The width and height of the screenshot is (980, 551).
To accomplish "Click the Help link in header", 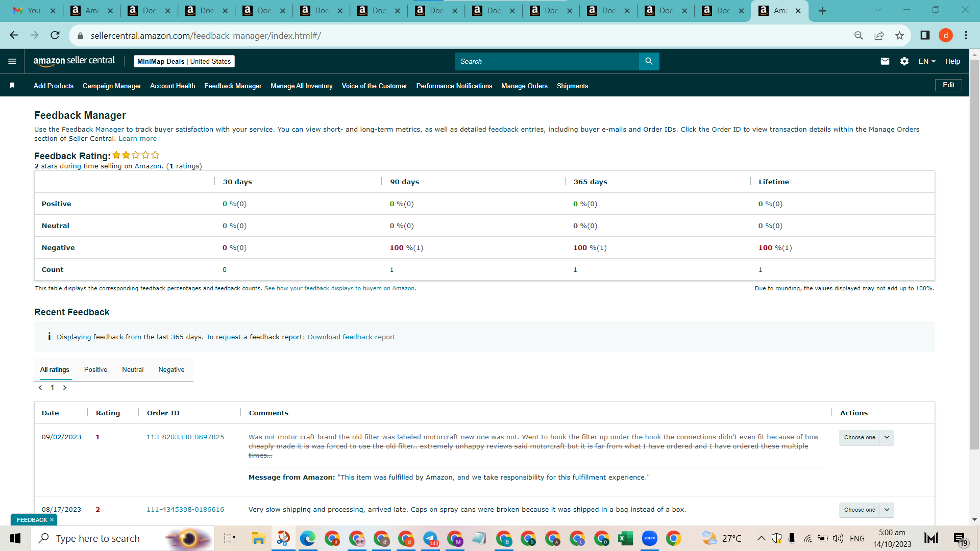I will click(952, 61).
